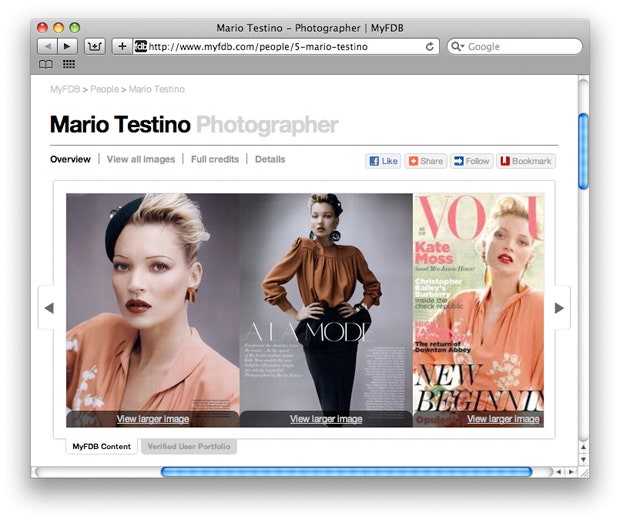Zoom window with the green button
Screen dimensions: 620x520
point(75,28)
